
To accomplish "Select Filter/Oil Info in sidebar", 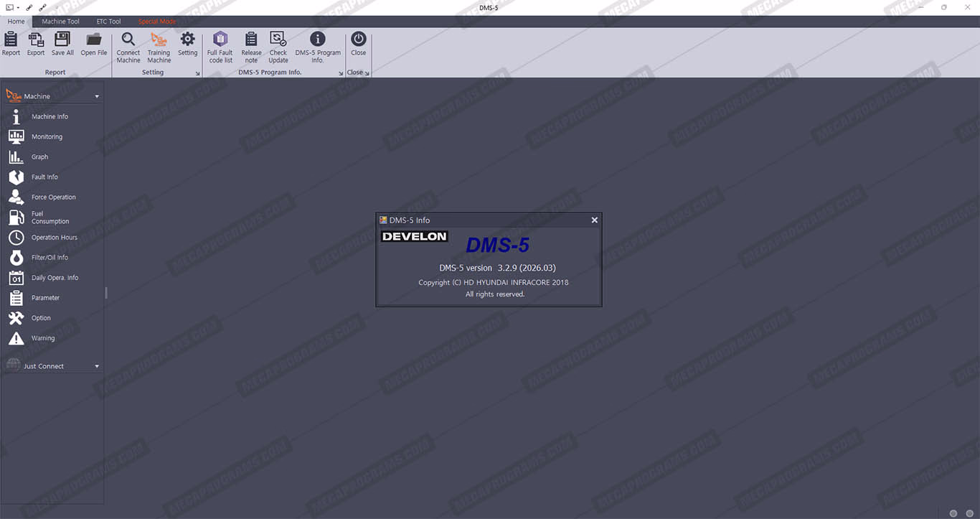I will (50, 257).
